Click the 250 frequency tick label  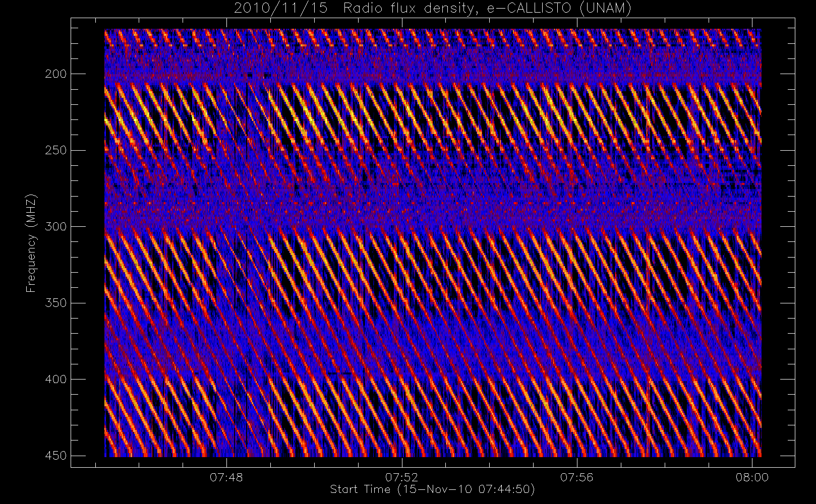point(56,150)
